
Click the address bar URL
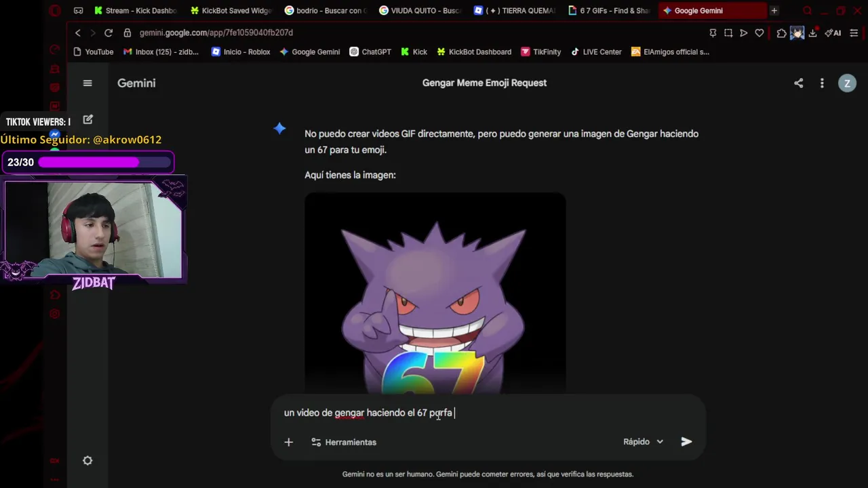tap(216, 33)
